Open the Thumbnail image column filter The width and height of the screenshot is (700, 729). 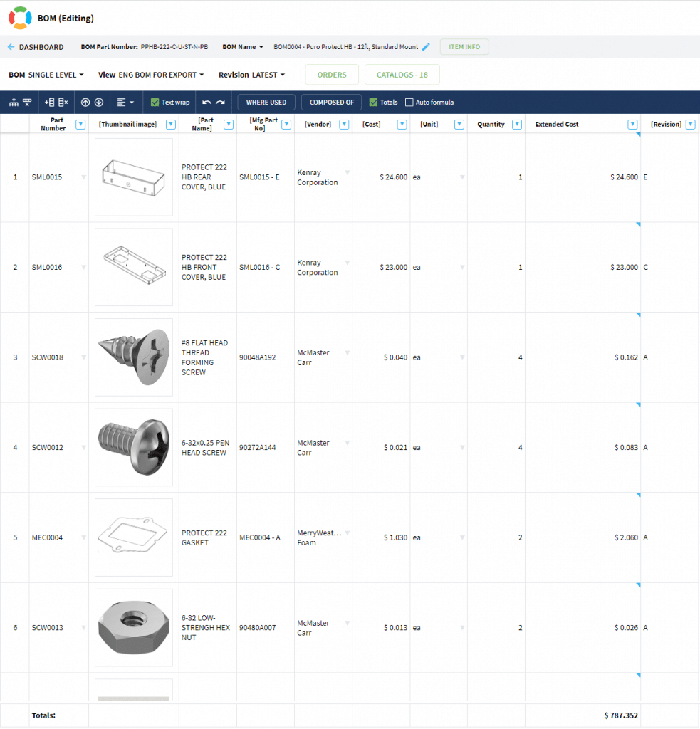[171, 124]
